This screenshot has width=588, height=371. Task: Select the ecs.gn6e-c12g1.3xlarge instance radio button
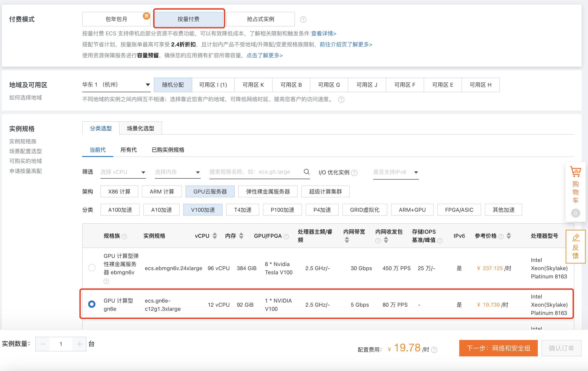coord(92,304)
